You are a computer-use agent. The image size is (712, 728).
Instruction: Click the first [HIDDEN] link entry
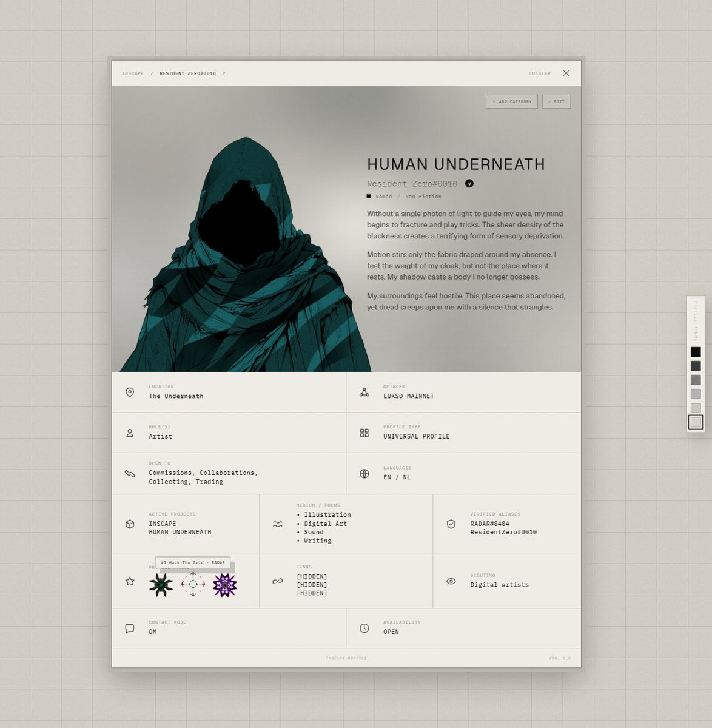tap(312, 576)
